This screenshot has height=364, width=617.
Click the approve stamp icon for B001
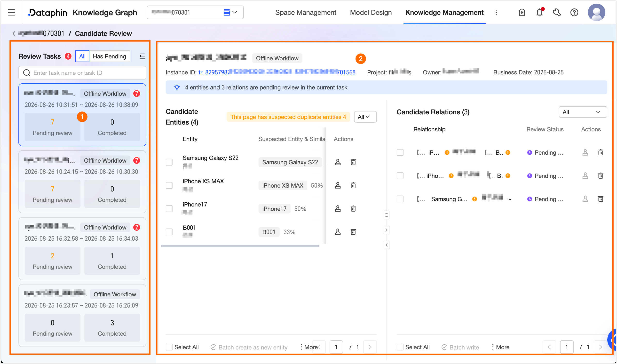[338, 232]
